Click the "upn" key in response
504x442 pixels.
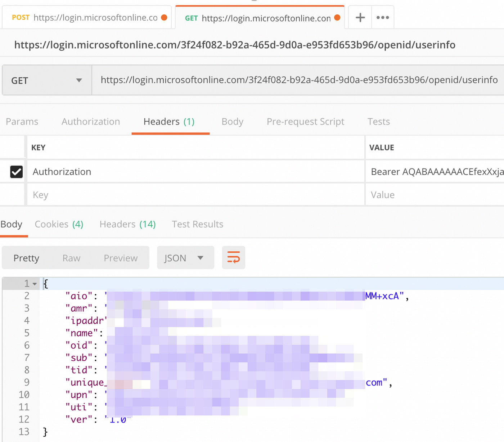click(79, 395)
